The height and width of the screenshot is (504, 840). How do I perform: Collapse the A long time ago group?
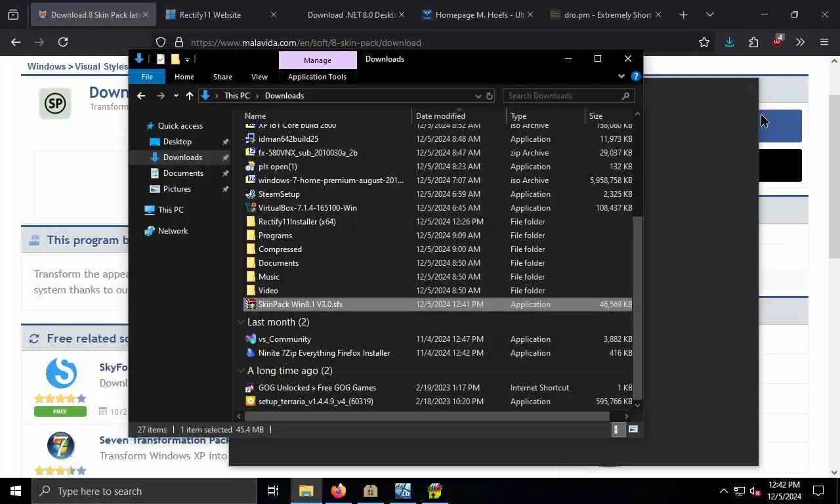pos(241,371)
